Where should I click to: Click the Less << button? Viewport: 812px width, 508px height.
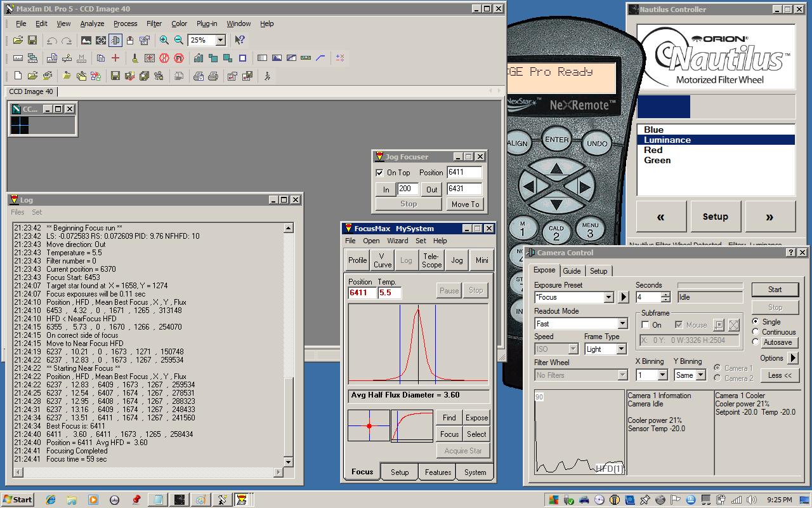pyautogui.click(x=780, y=375)
